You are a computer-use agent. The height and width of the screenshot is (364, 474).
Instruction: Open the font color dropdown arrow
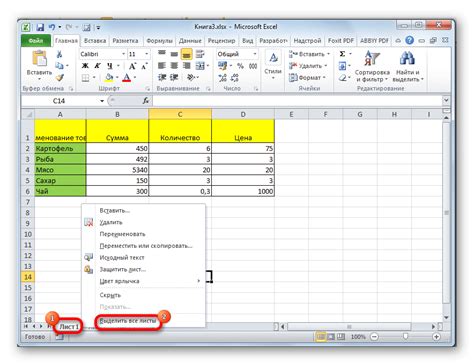[135, 78]
